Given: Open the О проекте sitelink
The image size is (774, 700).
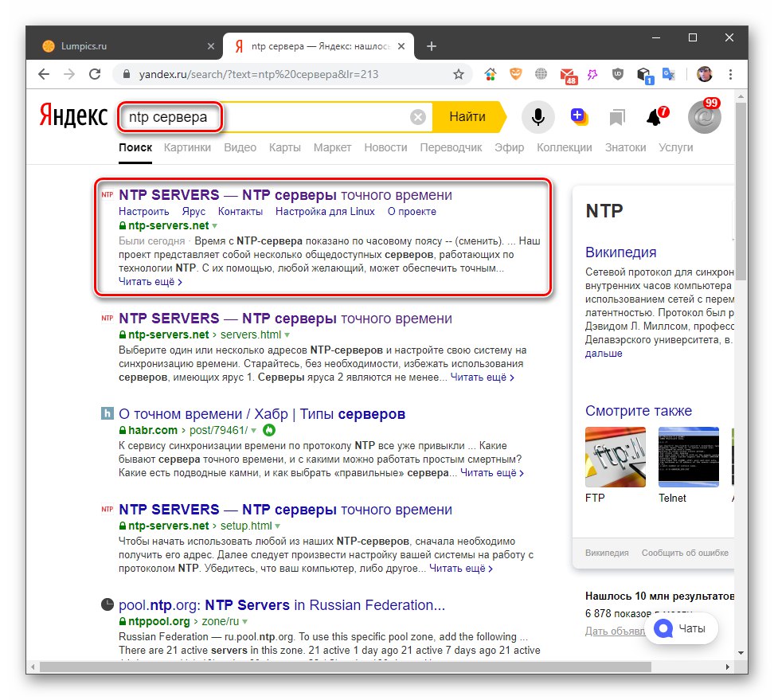Looking at the screenshot, I should (412, 211).
